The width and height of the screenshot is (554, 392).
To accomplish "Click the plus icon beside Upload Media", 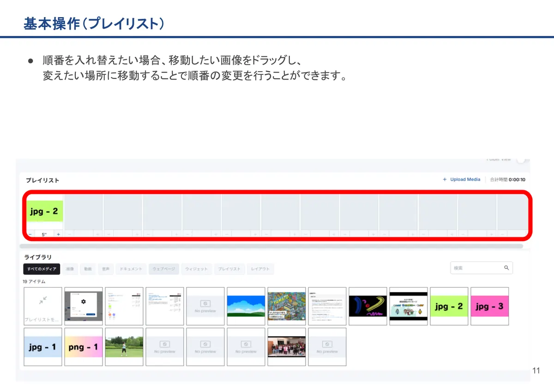I will click(445, 180).
